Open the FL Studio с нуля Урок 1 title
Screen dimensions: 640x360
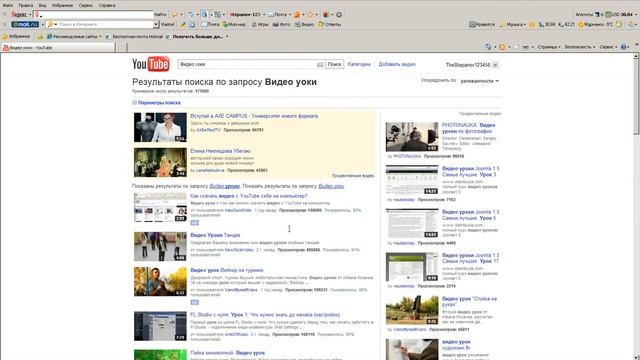tap(265, 315)
